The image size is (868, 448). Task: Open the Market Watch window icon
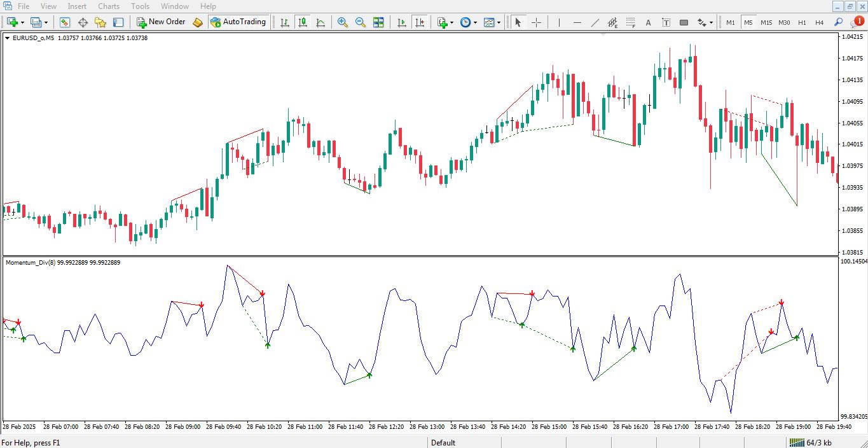[x=65, y=22]
